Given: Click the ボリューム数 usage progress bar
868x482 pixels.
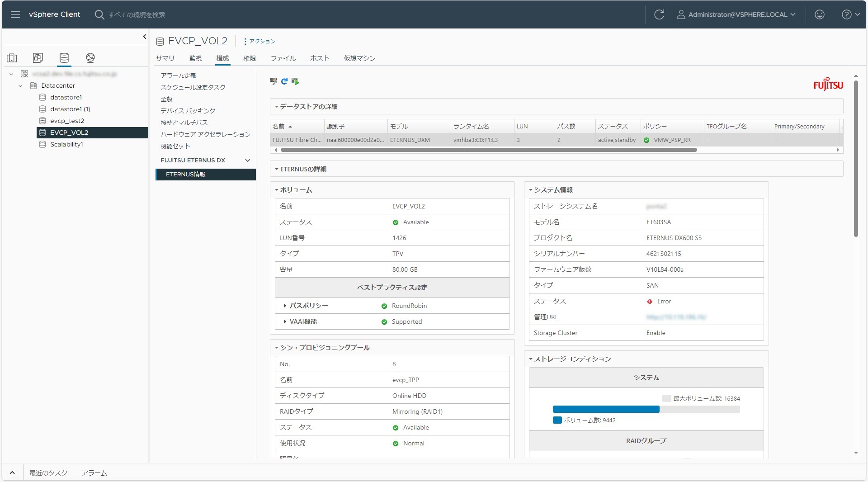Looking at the screenshot, I should point(646,409).
